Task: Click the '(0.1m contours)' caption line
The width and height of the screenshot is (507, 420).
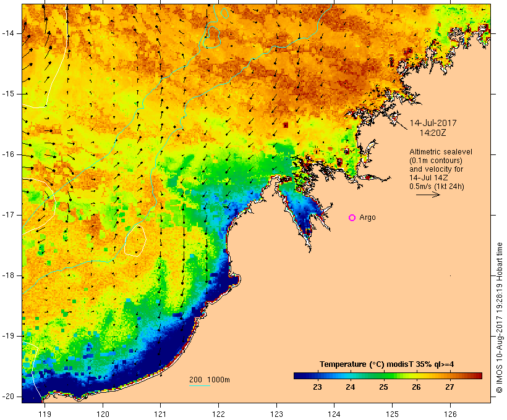Action: [x=436, y=161]
